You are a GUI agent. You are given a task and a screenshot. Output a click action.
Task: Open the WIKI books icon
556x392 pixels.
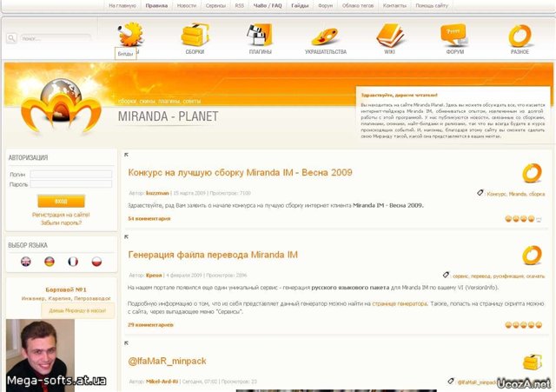(390, 35)
